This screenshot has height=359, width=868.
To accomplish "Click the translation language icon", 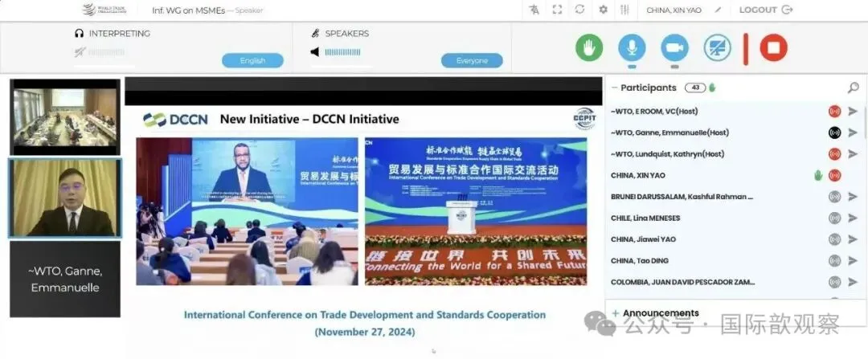I will coord(534,10).
